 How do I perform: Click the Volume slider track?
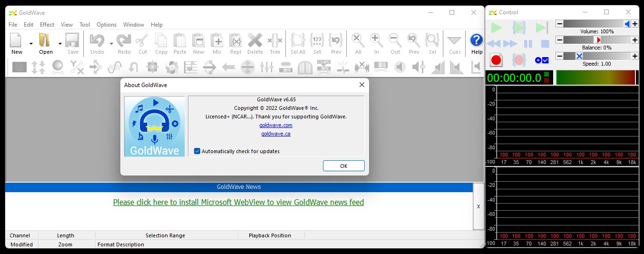597,24
